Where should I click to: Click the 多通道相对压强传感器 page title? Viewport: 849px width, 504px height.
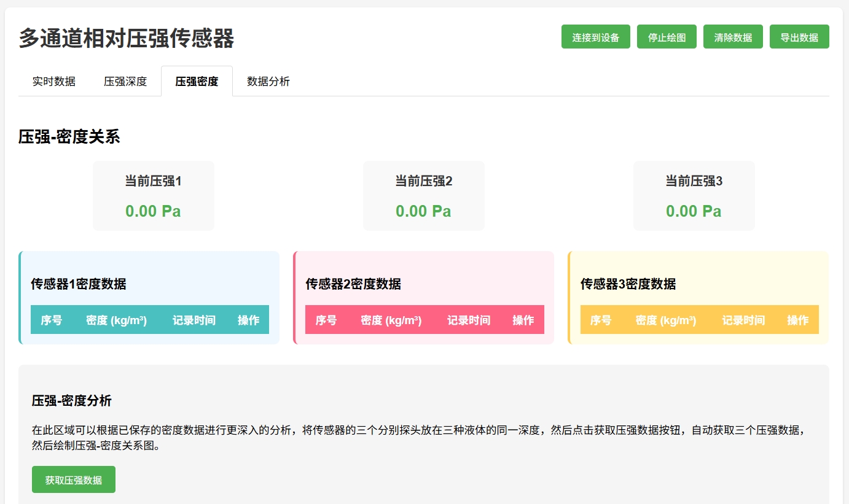pyautogui.click(x=127, y=38)
